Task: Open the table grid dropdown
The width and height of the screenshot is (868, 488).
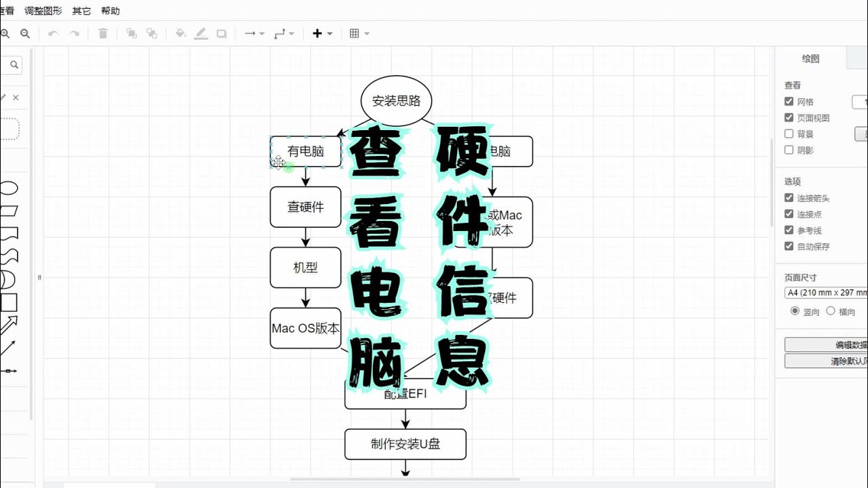Action: (359, 33)
